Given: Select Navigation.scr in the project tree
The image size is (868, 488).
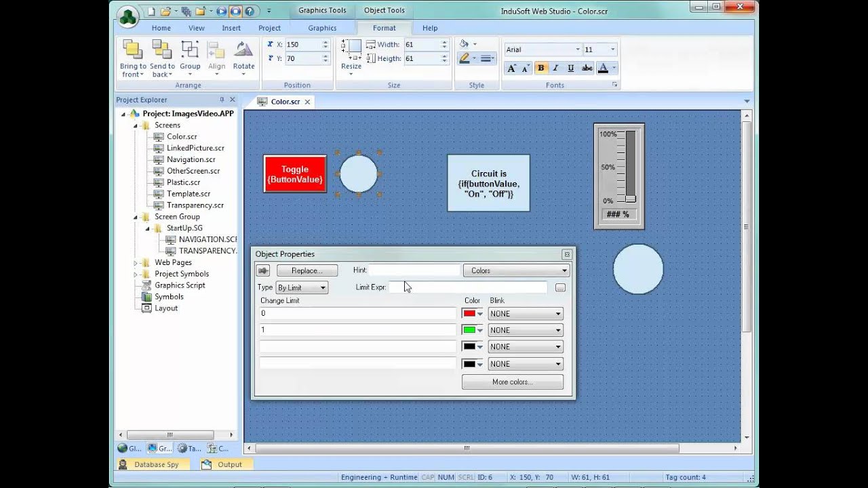Looking at the screenshot, I should [191, 159].
